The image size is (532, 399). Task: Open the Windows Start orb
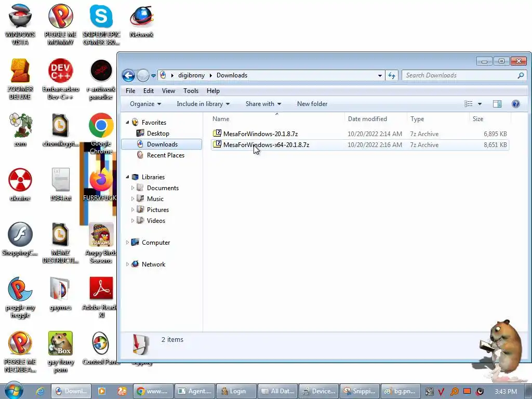pos(14,391)
